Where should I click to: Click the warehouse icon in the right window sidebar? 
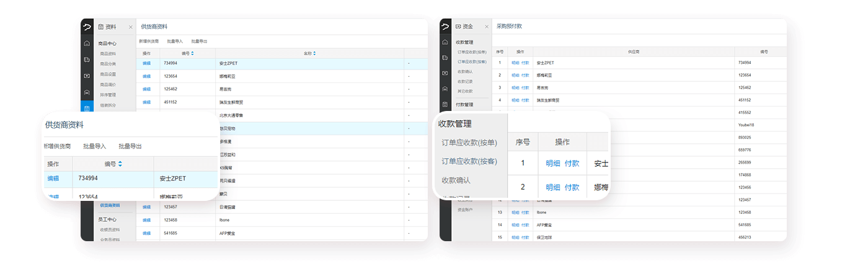445,89
